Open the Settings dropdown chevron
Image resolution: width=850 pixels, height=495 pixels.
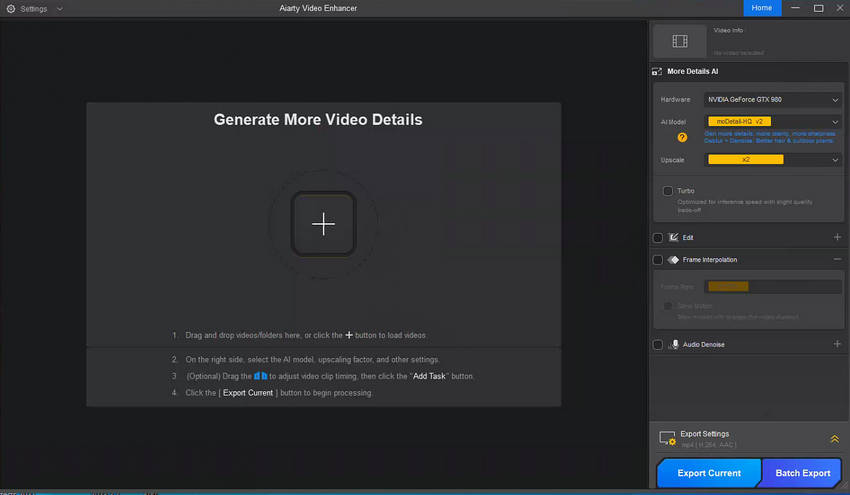[x=60, y=9]
